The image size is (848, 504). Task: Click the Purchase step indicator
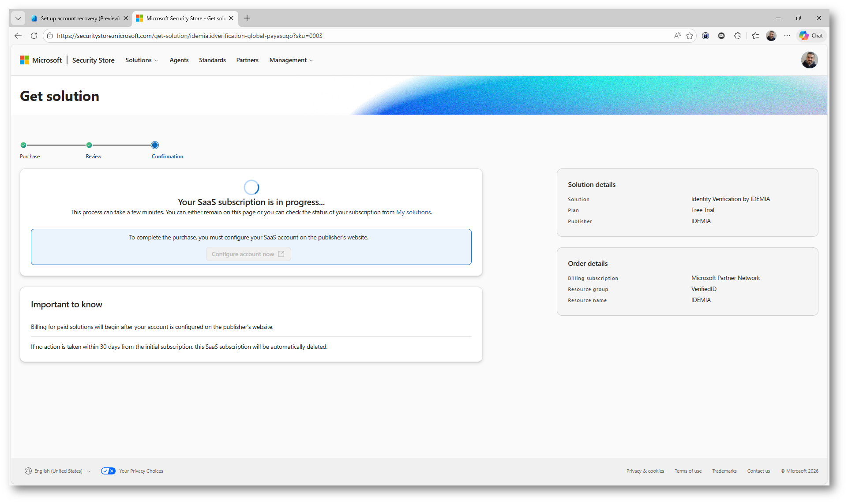point(23,145)
